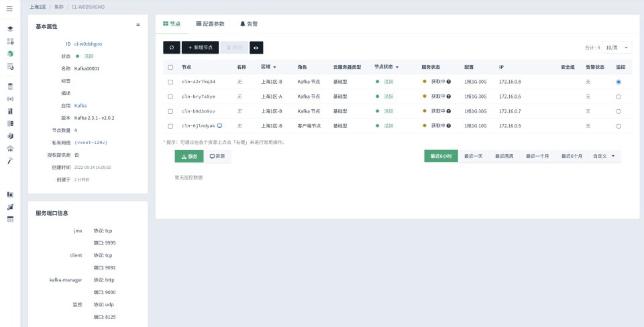Expand the 区域 column filter dropdown

tap(274, 68)
